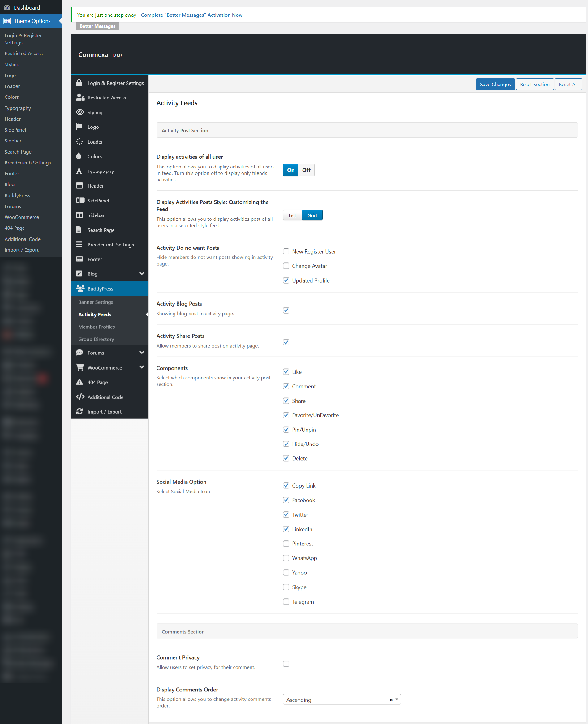Click the Logo flag icon

[79, 127]
